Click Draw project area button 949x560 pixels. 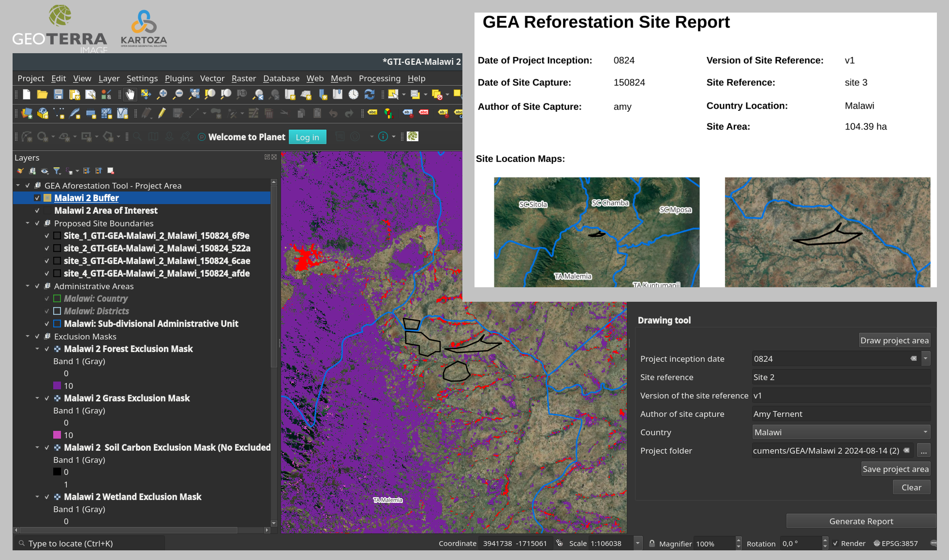pos(894,340)
